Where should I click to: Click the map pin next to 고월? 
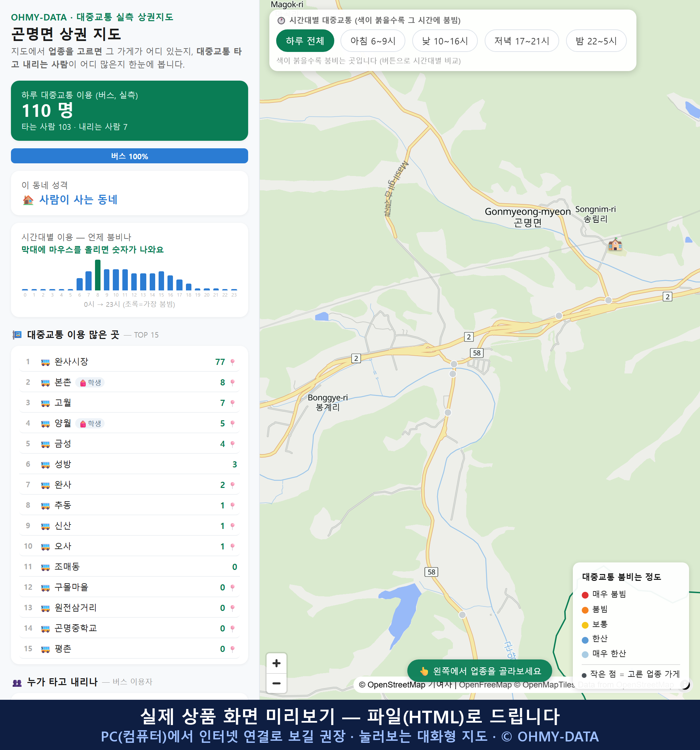[x=232, y=403]
